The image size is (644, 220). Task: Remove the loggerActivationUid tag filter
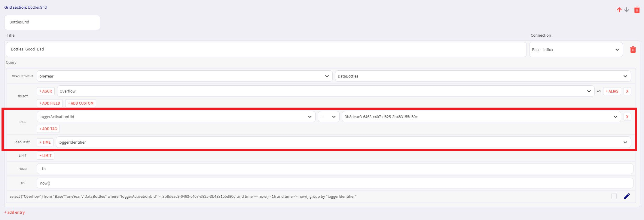[627, 117]
